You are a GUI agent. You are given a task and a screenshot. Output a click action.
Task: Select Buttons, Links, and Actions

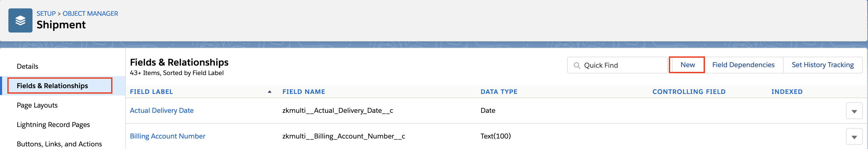tap(59, 144)
